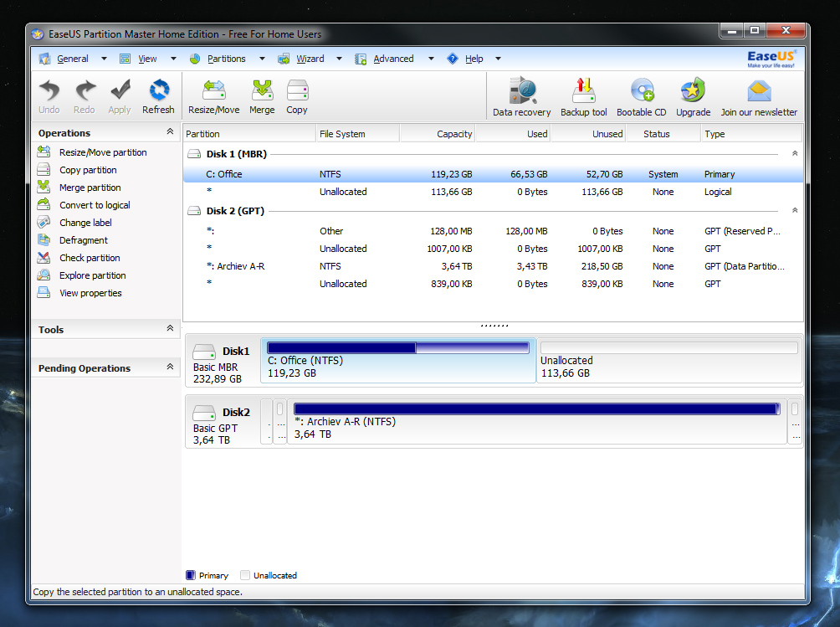This screenshot has width=840, height=627.
Task: Open the Wizard menu dropdown arrow
Action: (339, 59)
